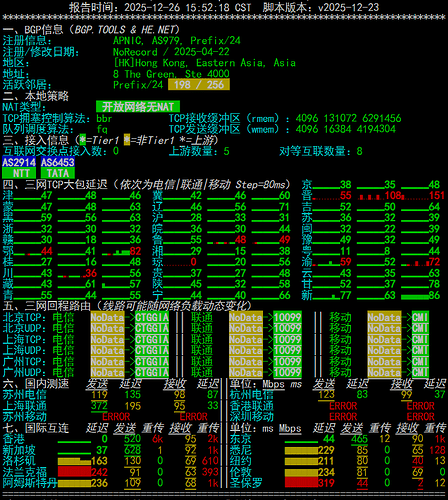The height and width of the screenshot is (500, 448).
Task: Click the 苏州电信 send speed 119
Action: [99, 395]
